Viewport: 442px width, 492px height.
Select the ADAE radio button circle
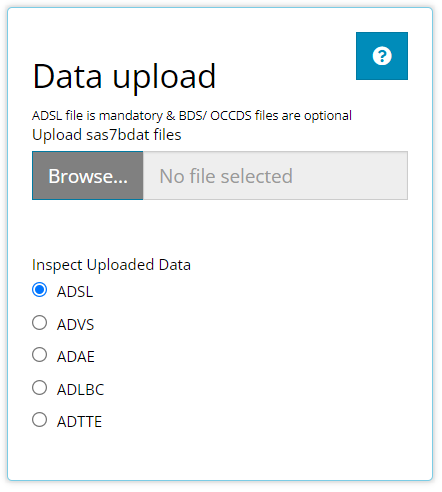39,355
